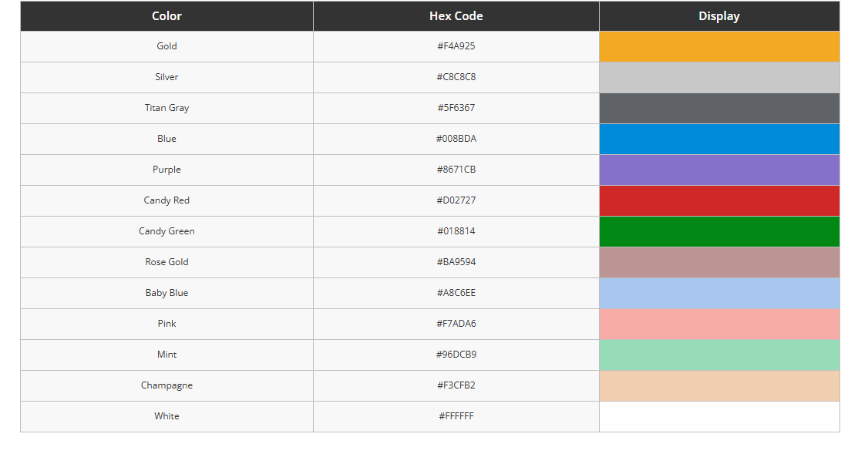
Task: Select the Purple display swatch
Action: [x=719, y=170]
